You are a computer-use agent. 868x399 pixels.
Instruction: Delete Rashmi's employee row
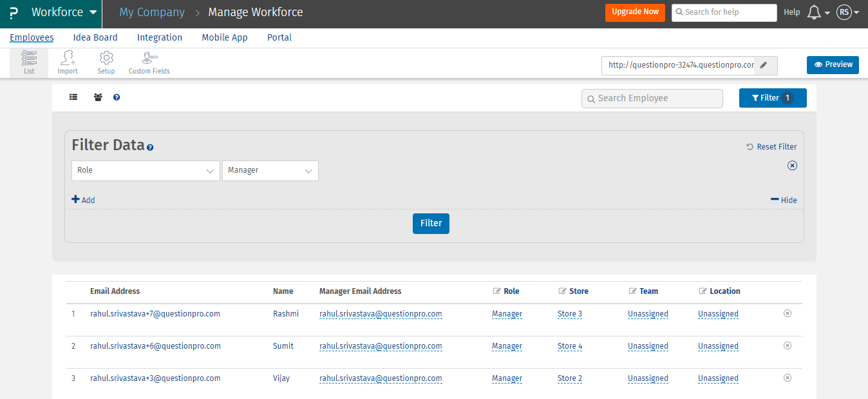787,313
